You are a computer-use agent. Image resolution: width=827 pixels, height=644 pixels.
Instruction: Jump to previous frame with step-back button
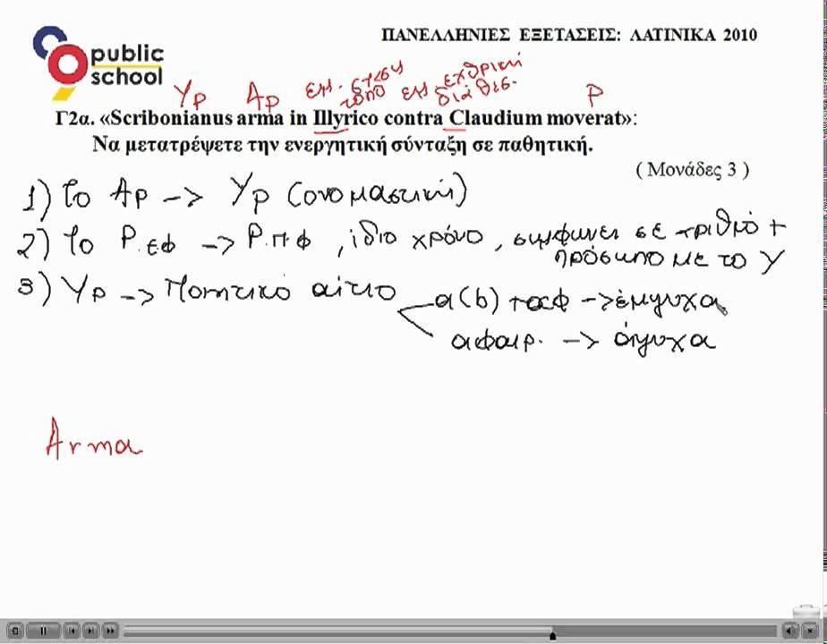(72, 631)
